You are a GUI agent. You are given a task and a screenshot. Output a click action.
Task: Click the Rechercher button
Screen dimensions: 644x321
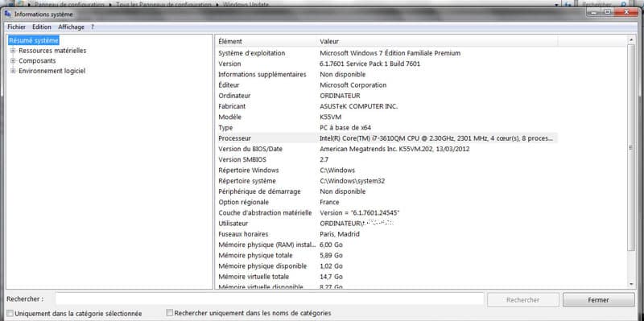point(522,300)
